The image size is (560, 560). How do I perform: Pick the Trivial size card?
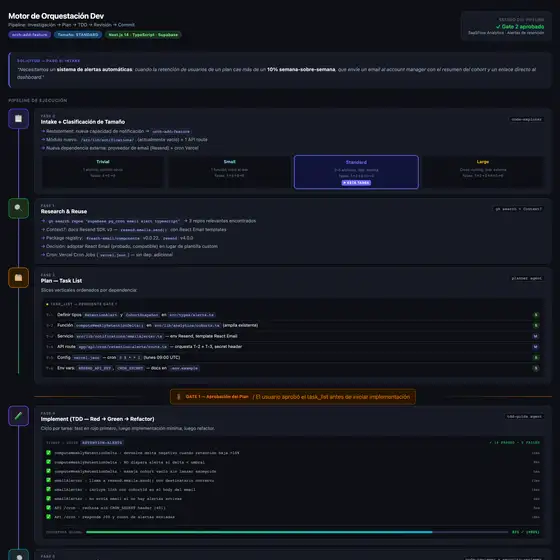[x=103, y=172]
